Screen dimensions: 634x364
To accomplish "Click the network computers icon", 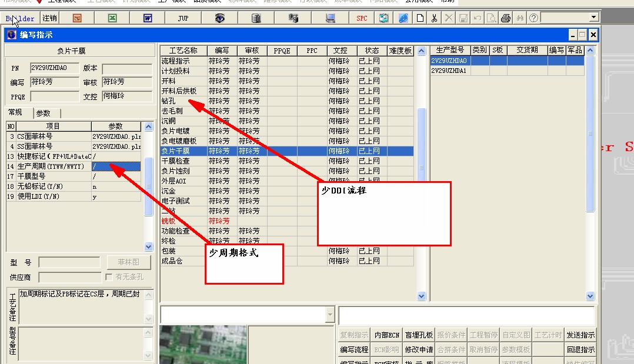I will coord(293,18).
